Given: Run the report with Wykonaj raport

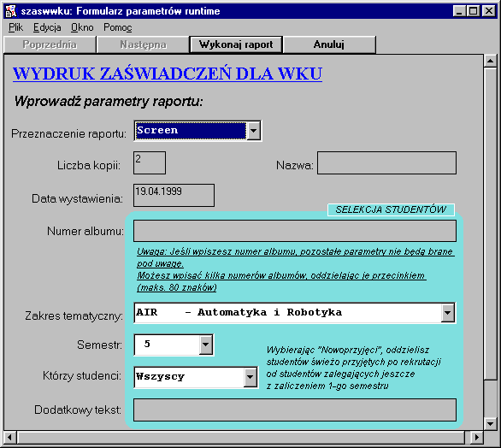Looking at the screenshot, I should [236, 44].
